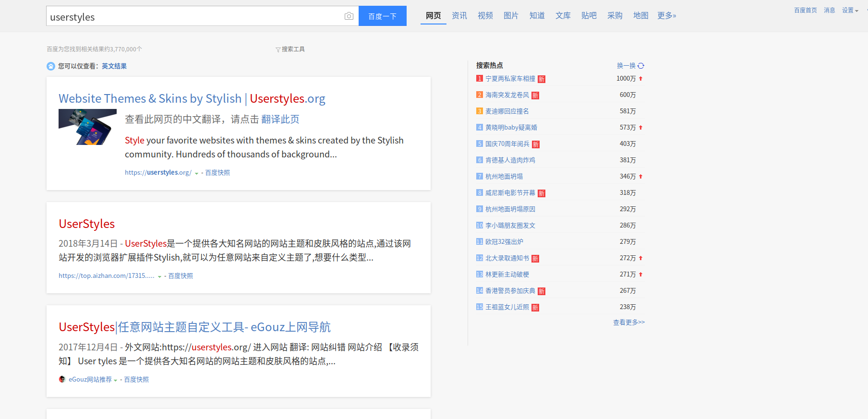Click 搜索工具 to show search tools

click(293, 49)
